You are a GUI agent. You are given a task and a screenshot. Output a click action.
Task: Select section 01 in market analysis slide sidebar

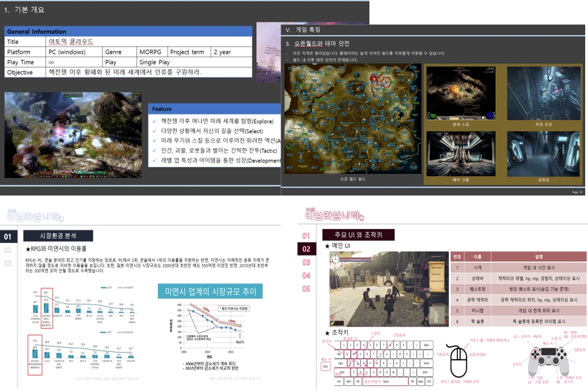pos(8,237)
